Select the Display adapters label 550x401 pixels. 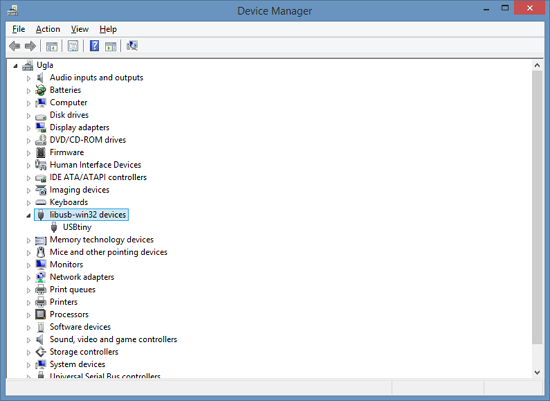click(x=80, y=127)
